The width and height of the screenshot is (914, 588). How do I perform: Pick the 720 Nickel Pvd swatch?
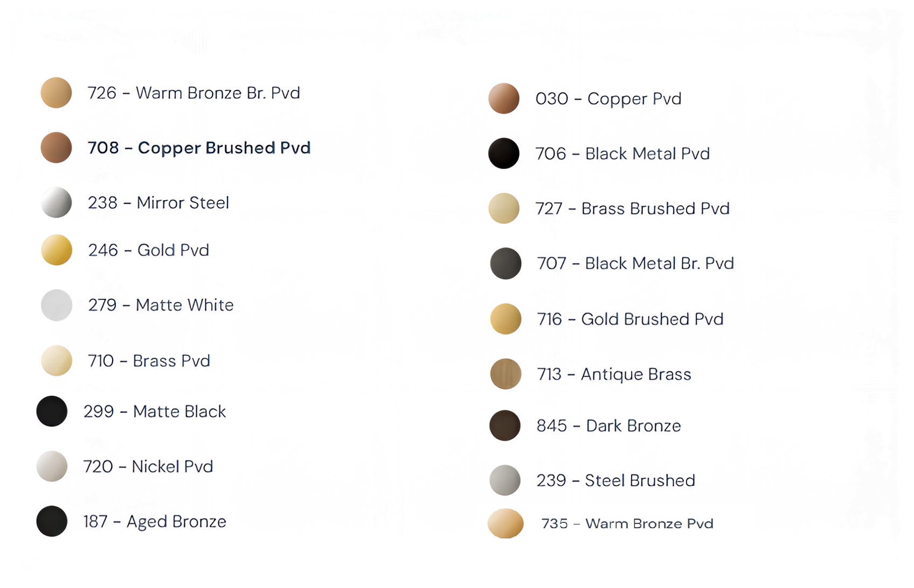(52, 466)
